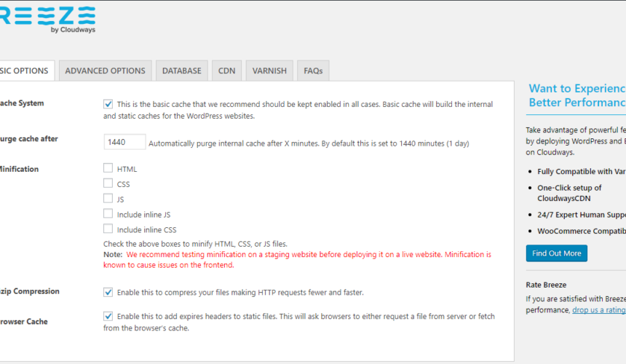
Task: Open the Advanced Options tab
Action: coord(106,71)
